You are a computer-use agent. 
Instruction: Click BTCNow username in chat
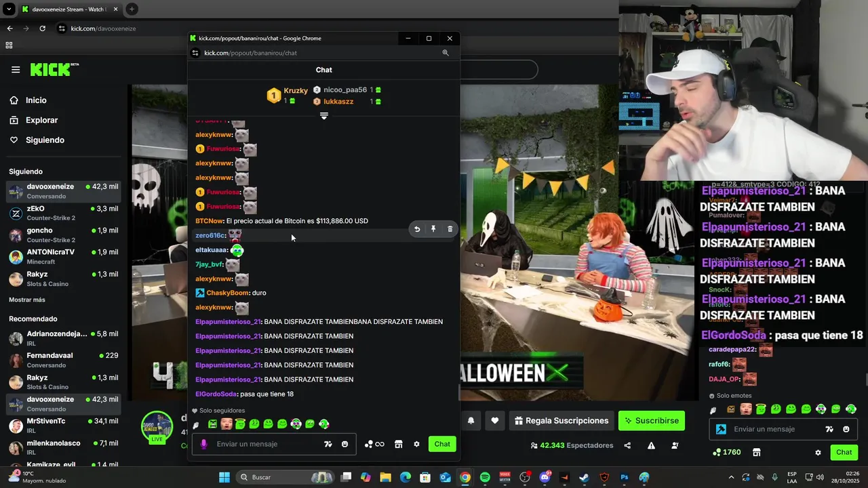tap(209, 221)
